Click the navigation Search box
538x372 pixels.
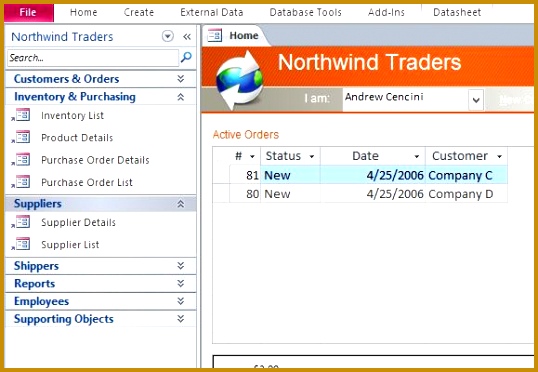(x=93, y=58)
